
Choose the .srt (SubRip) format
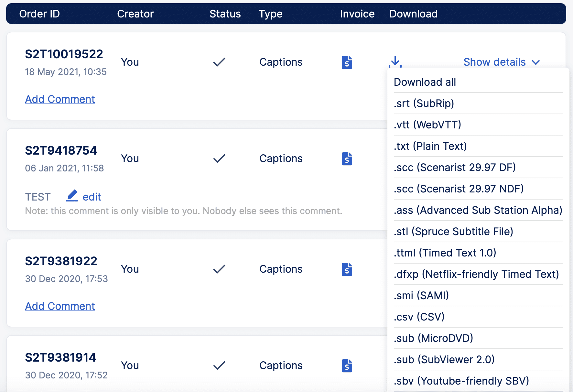point(424,103)
